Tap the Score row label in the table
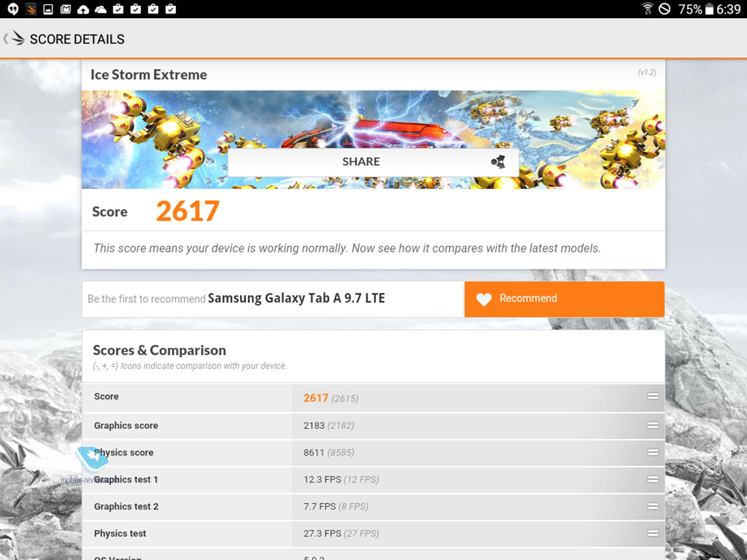 click(x=106, y=397)
